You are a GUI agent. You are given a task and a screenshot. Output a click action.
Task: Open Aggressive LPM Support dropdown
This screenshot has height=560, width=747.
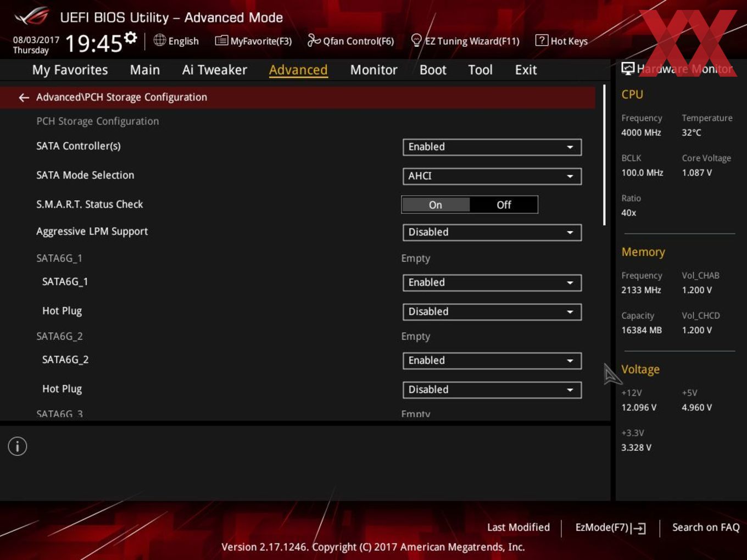492,232
